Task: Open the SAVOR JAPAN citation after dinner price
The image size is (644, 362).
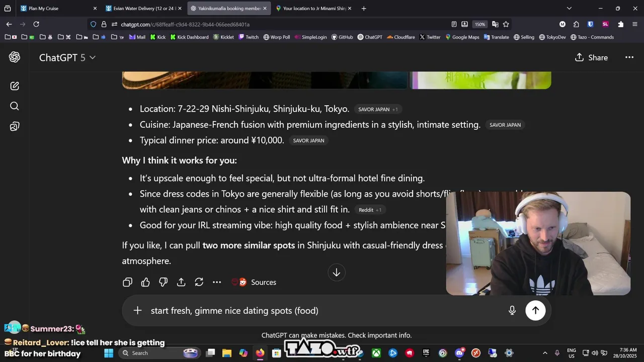Action: pos(308,140)
